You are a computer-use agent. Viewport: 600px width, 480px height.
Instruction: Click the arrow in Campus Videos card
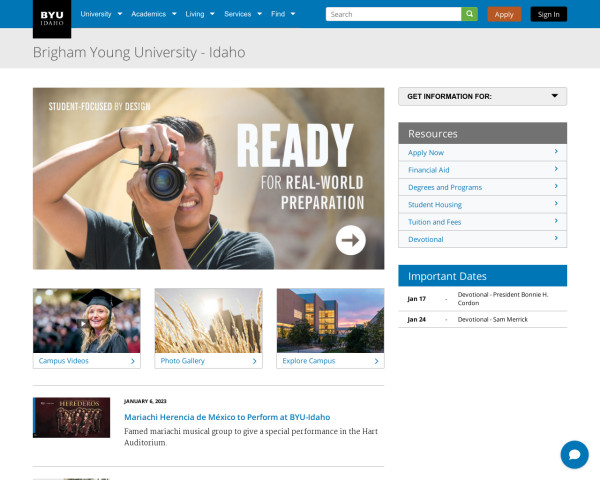coord(132,361)
